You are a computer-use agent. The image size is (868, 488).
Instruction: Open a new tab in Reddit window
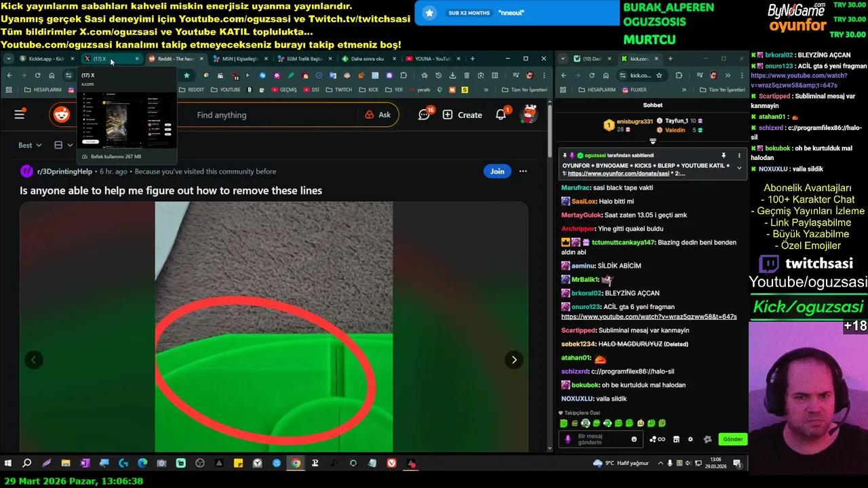(473, 59)
